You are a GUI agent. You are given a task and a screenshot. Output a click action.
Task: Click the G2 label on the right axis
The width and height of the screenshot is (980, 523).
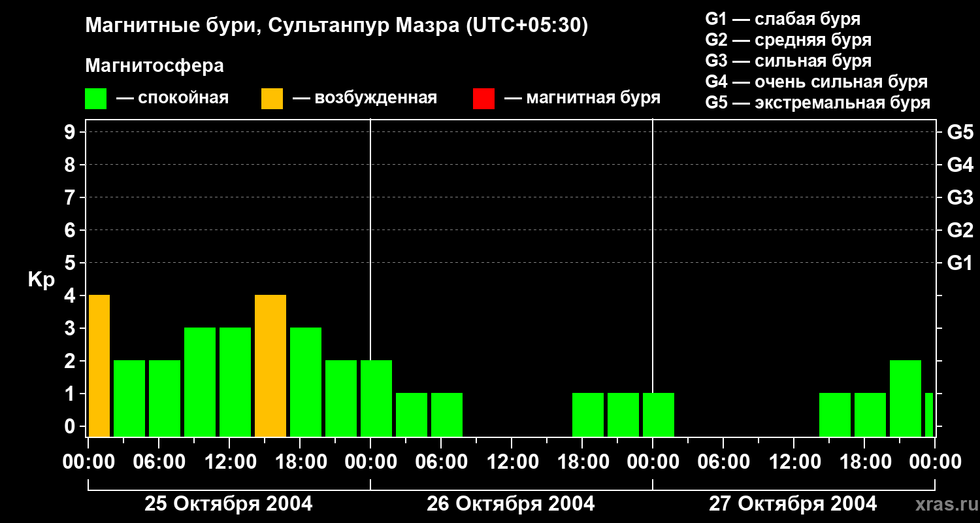[x=960, y=230]
